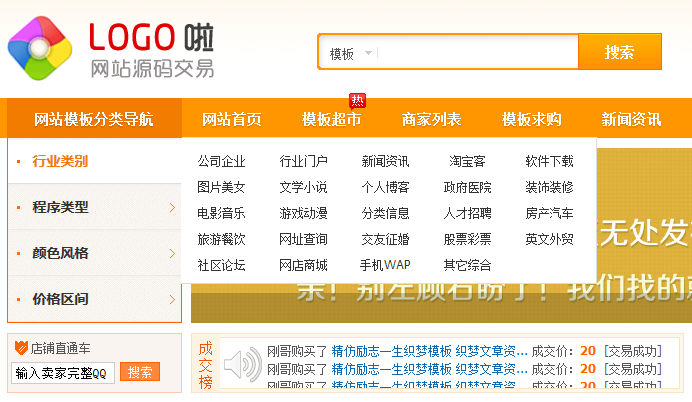Image resolution: width=692 pixels, height=402 pixels.
Task: Click the shop shield icon
Action: click(20, 349)
